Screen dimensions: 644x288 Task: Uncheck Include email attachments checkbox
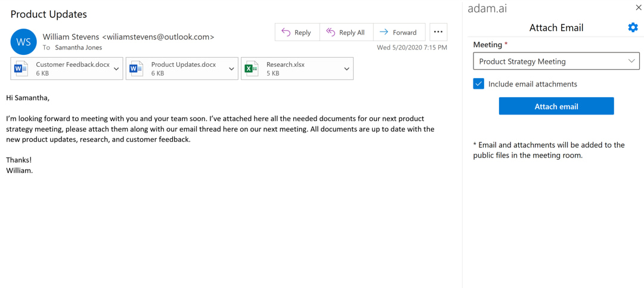pyautogui.click(x=478, y=84)
